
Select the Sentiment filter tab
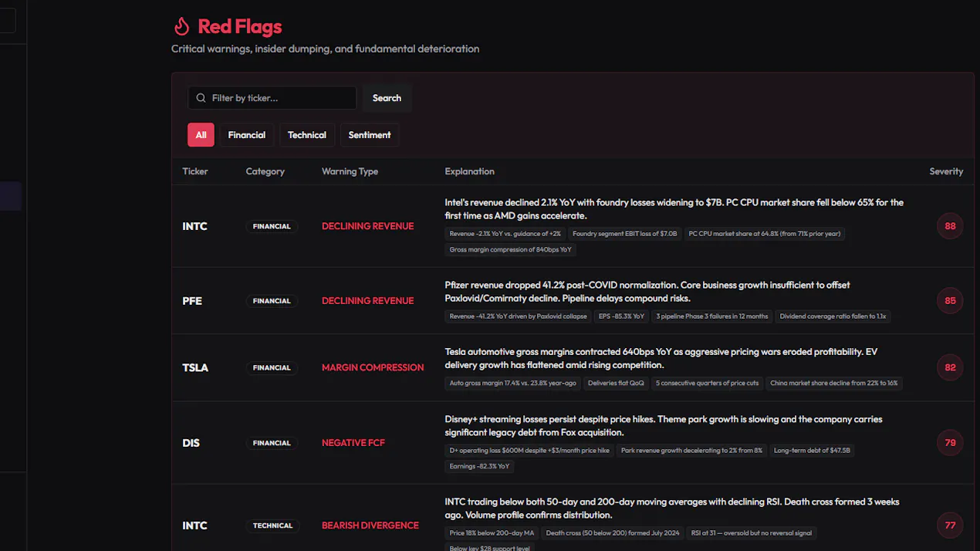tap(370, 135)
